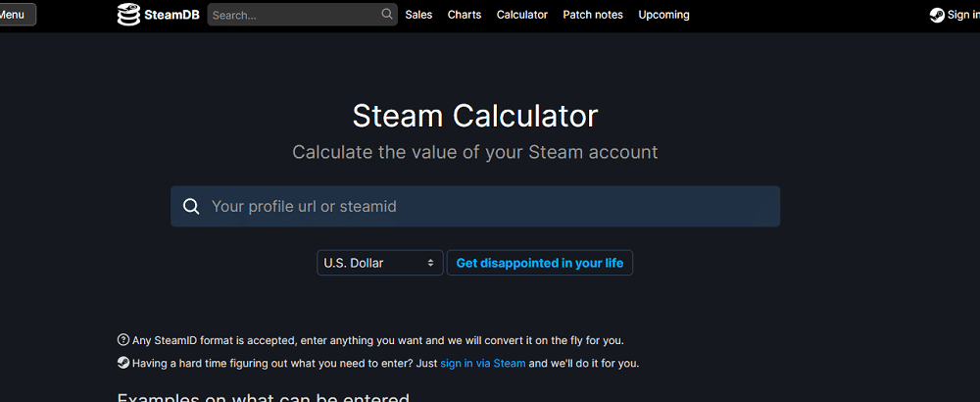980x402 pixels.
Task: Navigate to the Upcoming page
Action: 663,15
